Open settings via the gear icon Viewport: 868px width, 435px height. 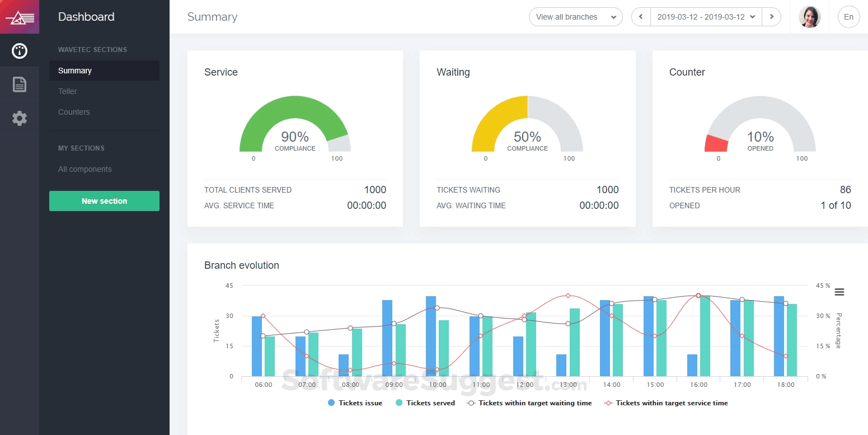tap(20, 118)
